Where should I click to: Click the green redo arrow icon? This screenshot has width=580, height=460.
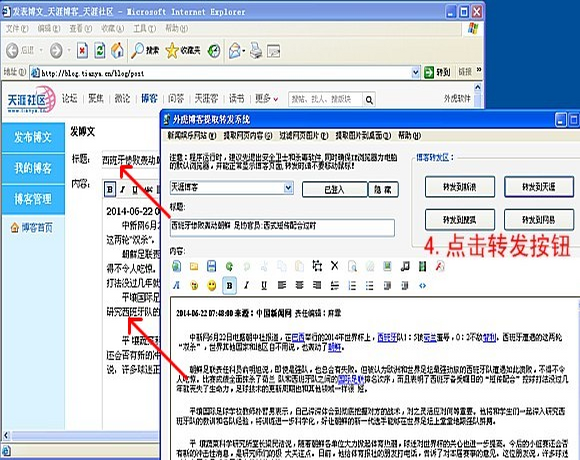(x=229, y=266)
